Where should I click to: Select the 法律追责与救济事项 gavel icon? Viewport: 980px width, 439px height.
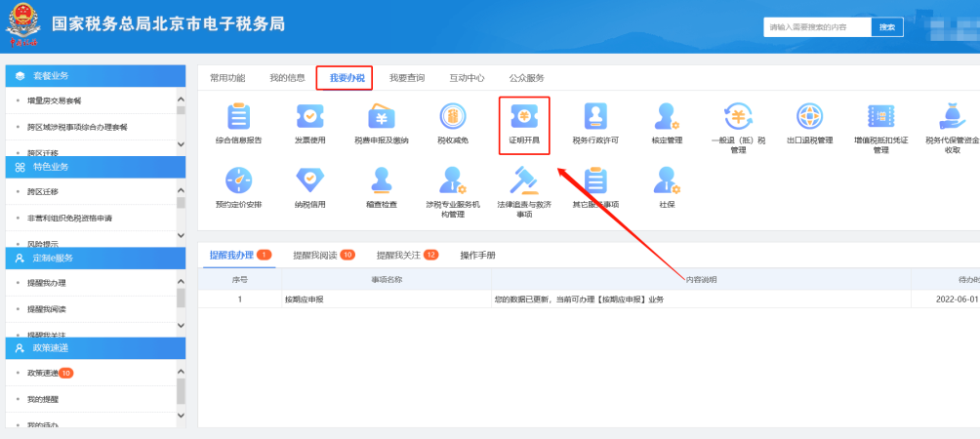(x=523, y=180)
